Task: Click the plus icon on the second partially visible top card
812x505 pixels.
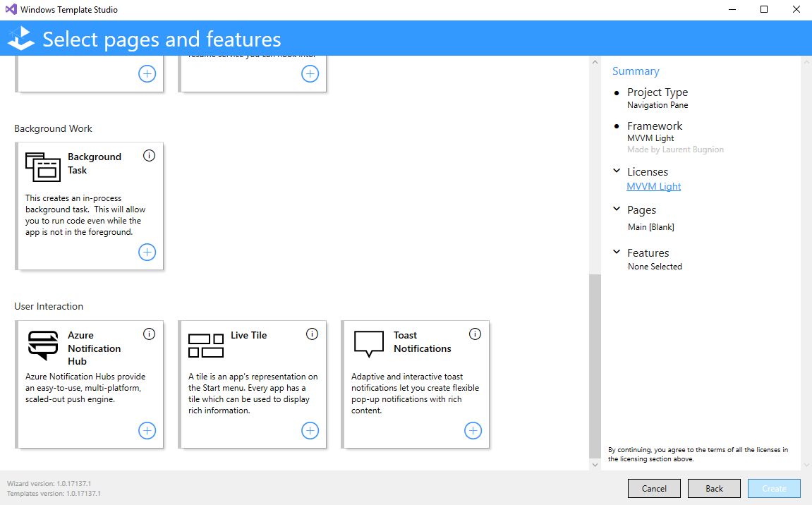Action: pyautogui.click(x=310, y=73)
